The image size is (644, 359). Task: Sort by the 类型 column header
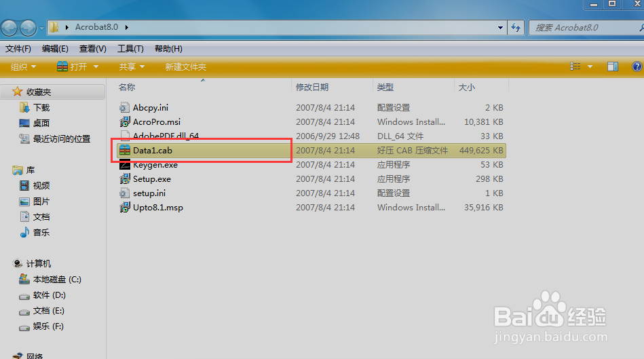[x=385, y=87]
